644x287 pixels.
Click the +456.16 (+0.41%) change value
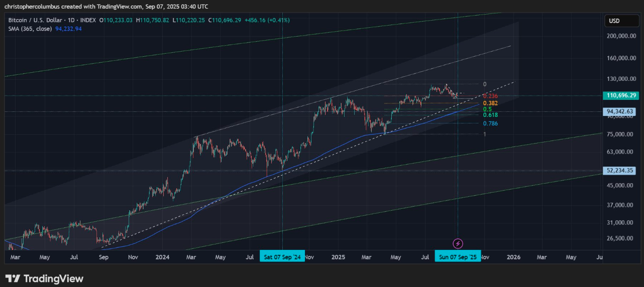[x=267, y=20]
